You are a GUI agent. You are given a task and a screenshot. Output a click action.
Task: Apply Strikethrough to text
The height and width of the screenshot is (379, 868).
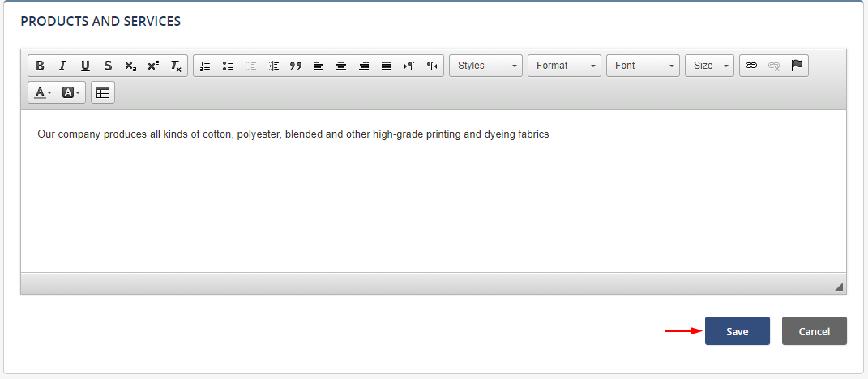coord(108,66)
